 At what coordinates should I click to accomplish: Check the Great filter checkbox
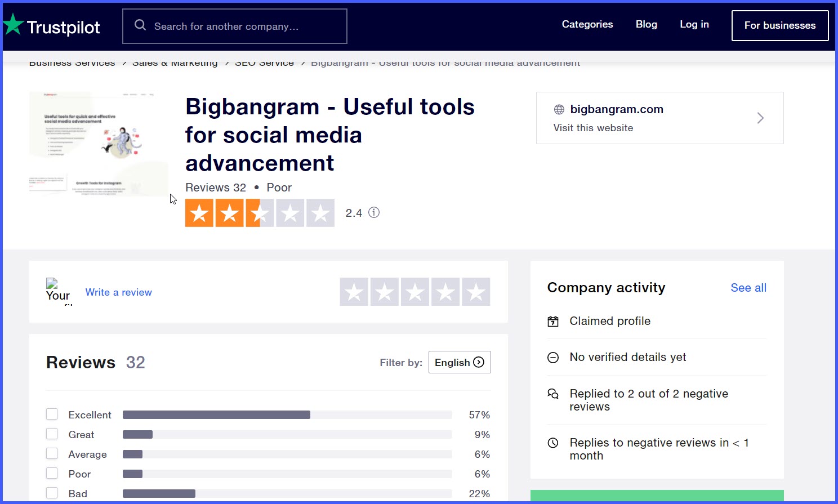click(x=52, y=434)
